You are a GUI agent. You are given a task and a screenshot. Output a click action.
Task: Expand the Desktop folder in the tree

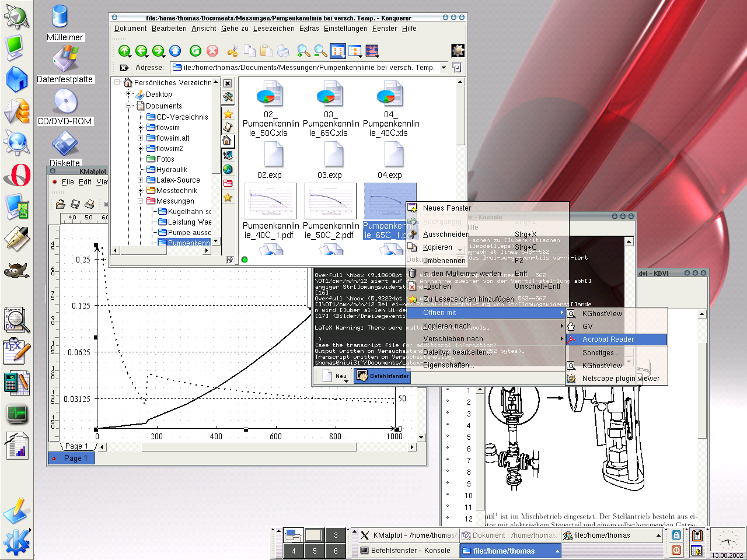coord(130,94)
